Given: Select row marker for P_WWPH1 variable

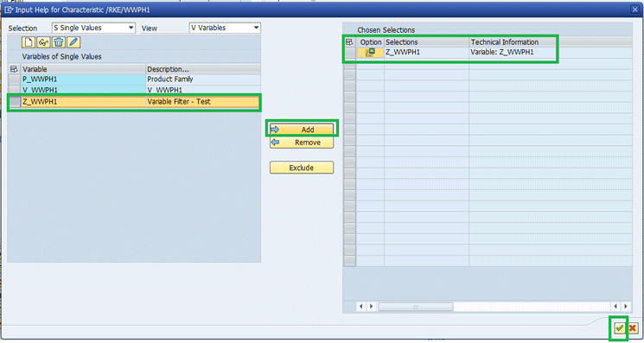Looking at the screenshot, I should click(15, 79).
